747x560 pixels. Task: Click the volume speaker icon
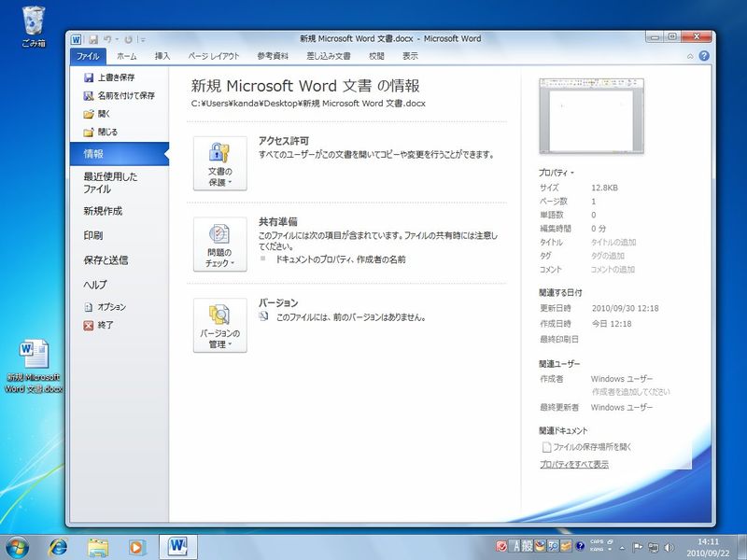(669, 547)
